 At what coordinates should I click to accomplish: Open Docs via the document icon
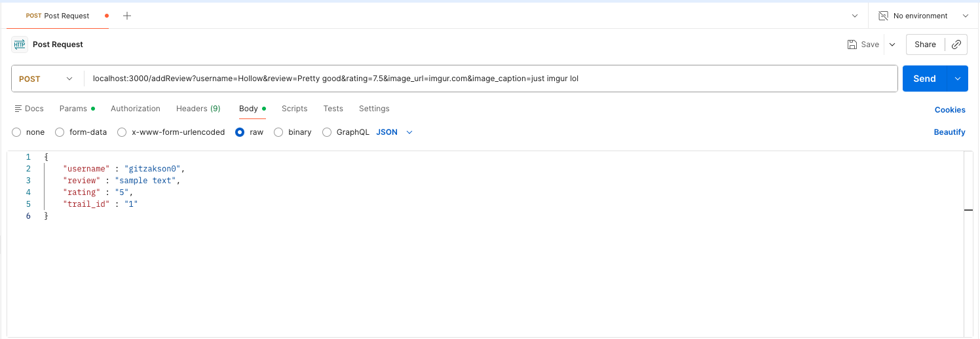tap(18, 109)
